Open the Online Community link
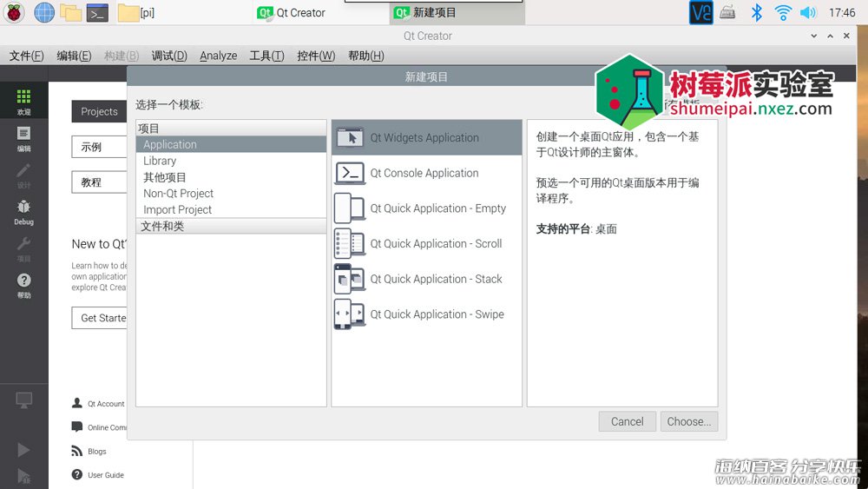Image resolution: width=868 pixels, height=489 pixels. (107, 427)
